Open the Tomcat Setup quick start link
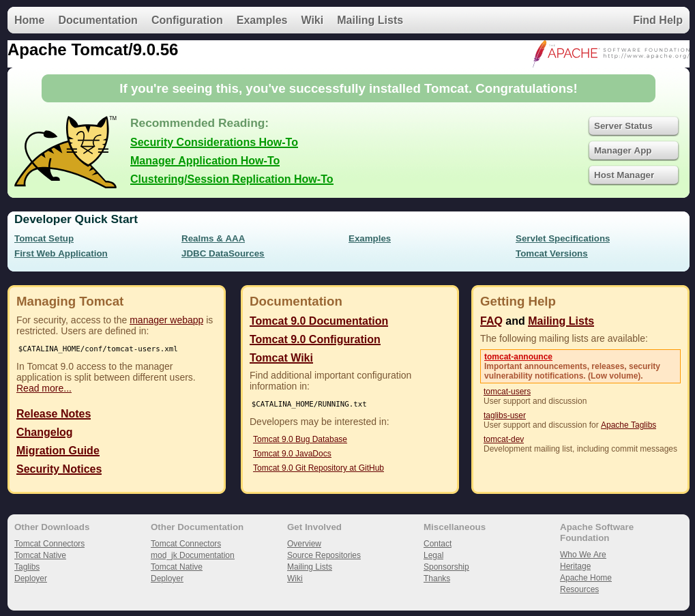695x616 pixels. click(44, 239)
